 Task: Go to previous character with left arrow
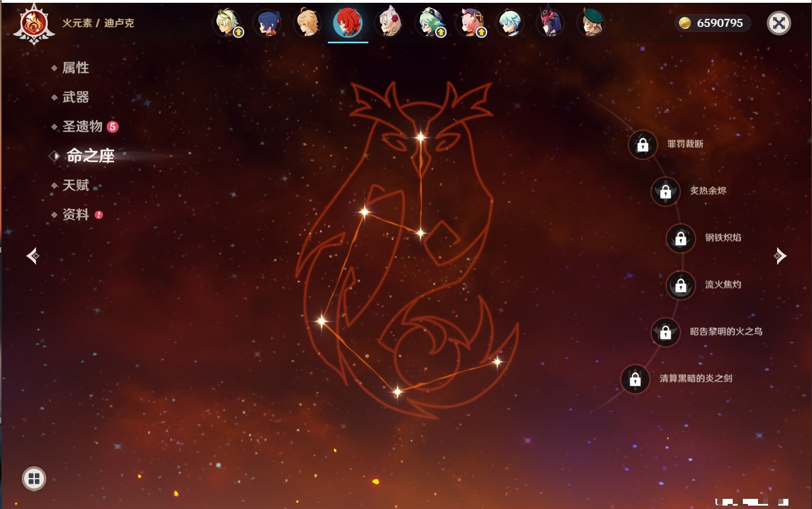[x=33, y=256]
